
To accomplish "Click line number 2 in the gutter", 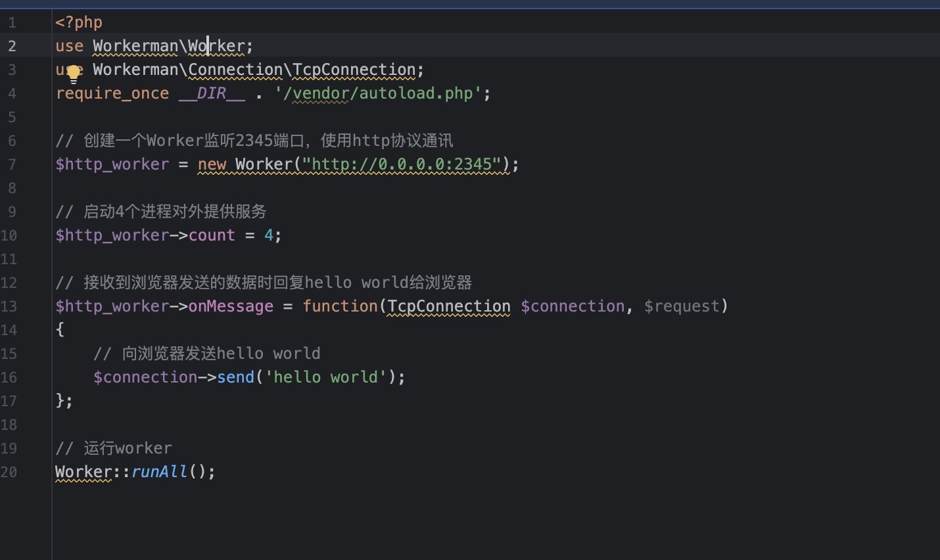I will 12,46.
